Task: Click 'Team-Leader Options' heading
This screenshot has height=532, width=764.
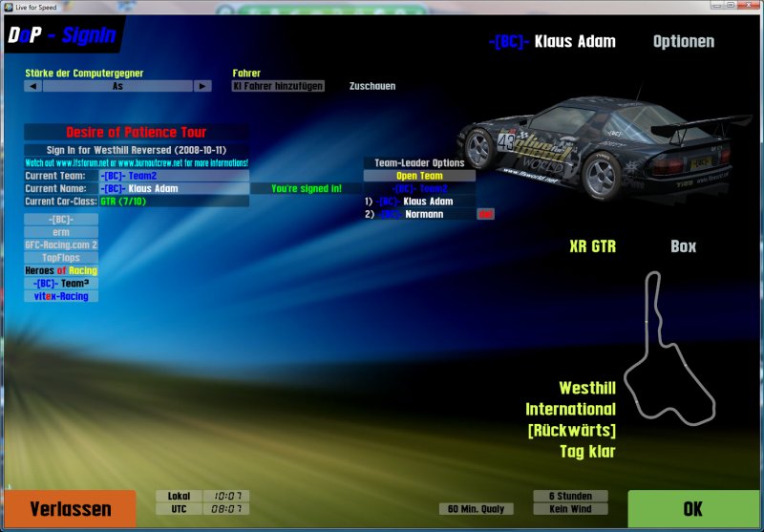Action: [x=419, y=162]
